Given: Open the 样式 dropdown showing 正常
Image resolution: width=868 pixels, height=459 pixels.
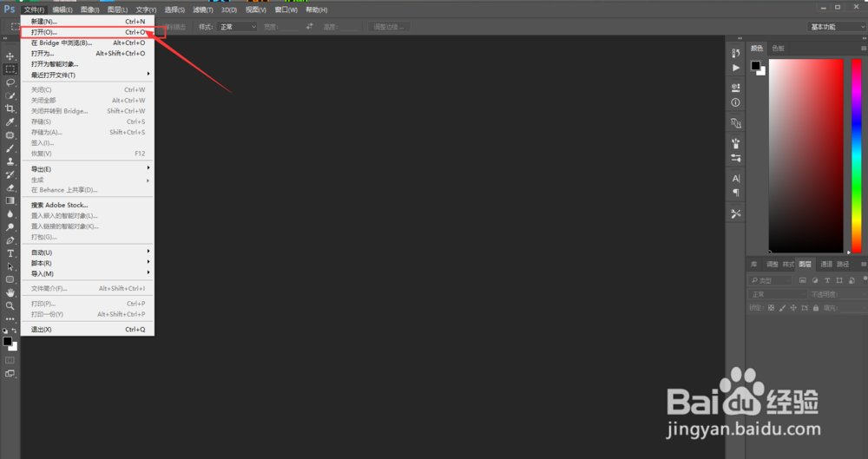Looking at the screenshot, I should (x=237, y=27).
